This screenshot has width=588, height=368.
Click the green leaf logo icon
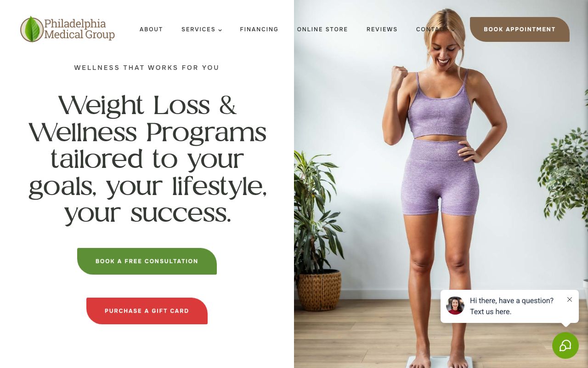coord(32,29)
